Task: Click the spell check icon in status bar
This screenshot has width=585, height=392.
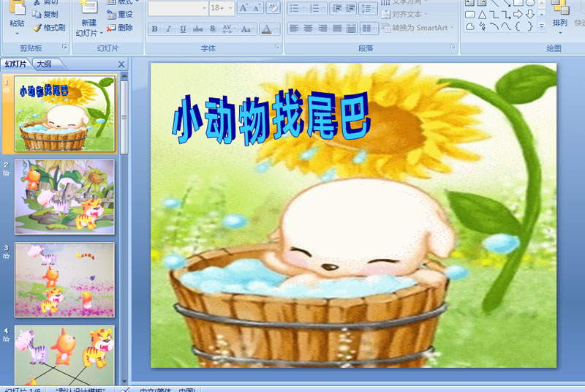Action: point(125,389)
